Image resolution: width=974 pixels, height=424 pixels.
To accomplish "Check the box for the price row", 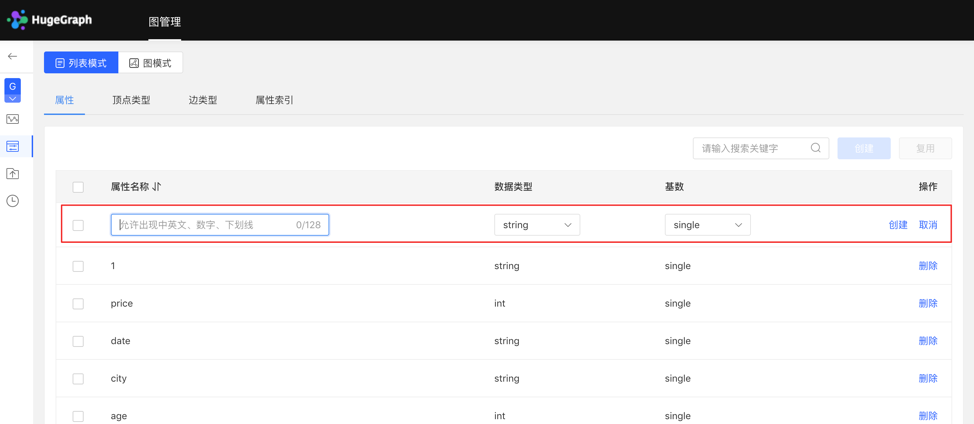I will pyautogui.click(x=78, y=304).
